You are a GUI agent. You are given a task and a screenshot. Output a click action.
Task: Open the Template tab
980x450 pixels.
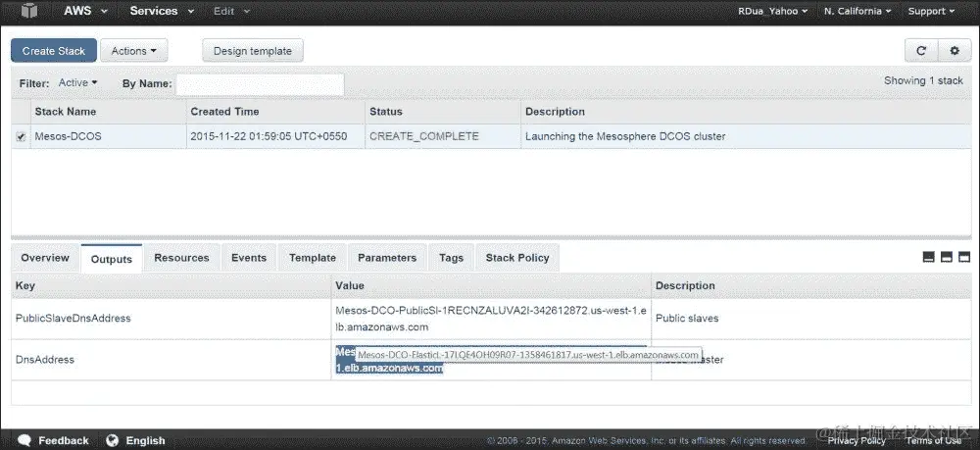pyautogui.click(x=313, y=258)
